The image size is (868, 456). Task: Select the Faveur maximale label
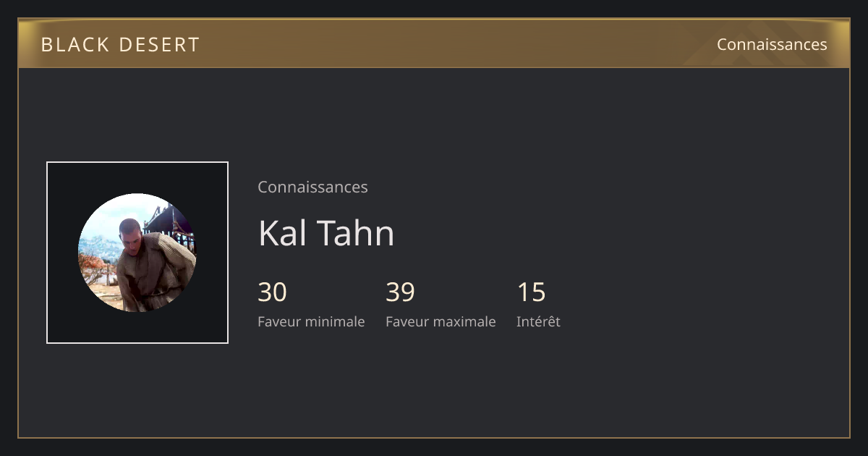(441, 321)
